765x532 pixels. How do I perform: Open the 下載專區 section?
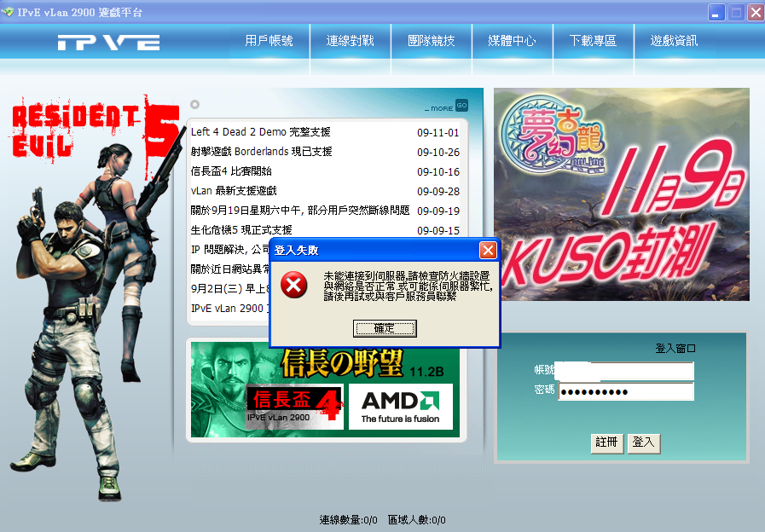tap(593, 42)
